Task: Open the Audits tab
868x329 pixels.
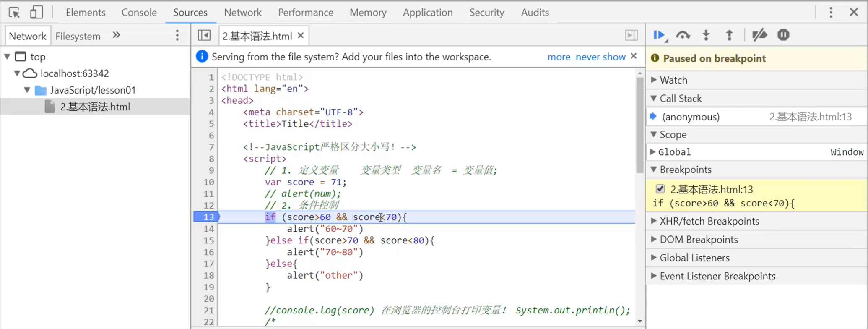Action: (535, 12)
